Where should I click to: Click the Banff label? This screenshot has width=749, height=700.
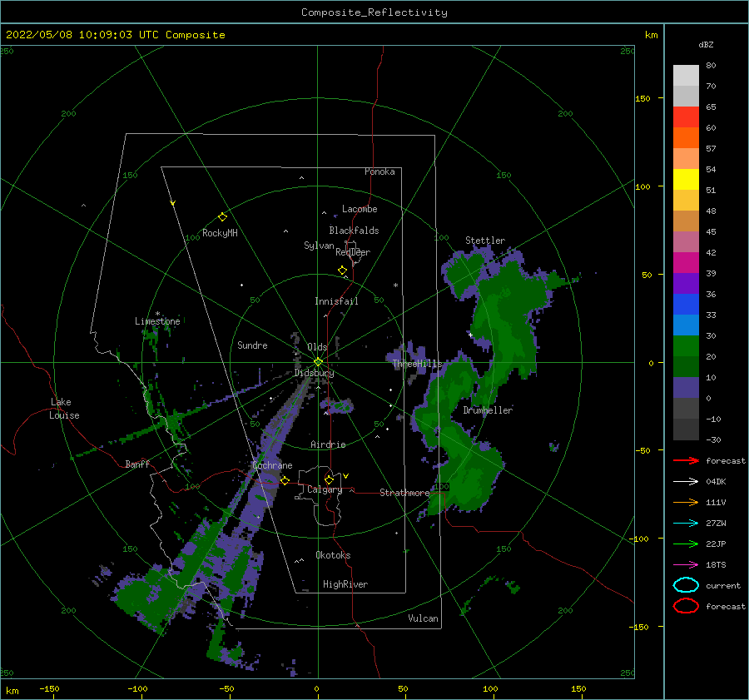point(137,464)
